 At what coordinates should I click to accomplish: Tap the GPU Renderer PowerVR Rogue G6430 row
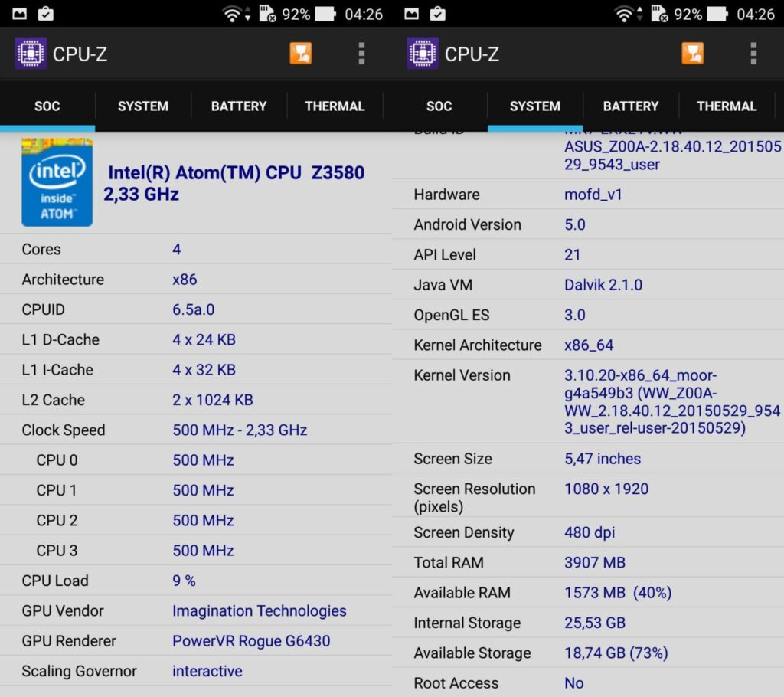click(x=196, y=641)
